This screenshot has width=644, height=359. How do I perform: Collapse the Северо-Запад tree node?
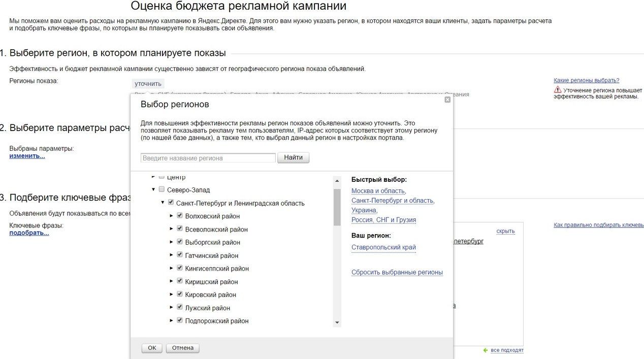153,190
